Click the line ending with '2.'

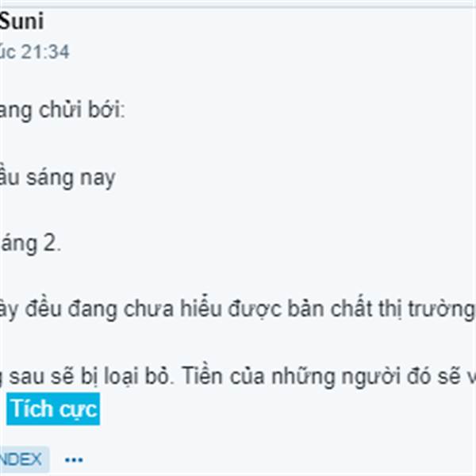pyautogui.click(x=30, y=244)
